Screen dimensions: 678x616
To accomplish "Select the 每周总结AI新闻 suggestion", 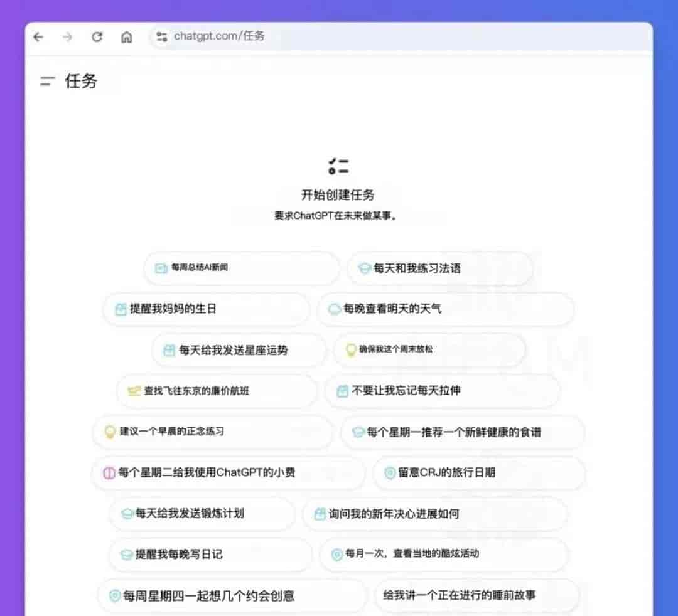I will (x=241, y=268).
